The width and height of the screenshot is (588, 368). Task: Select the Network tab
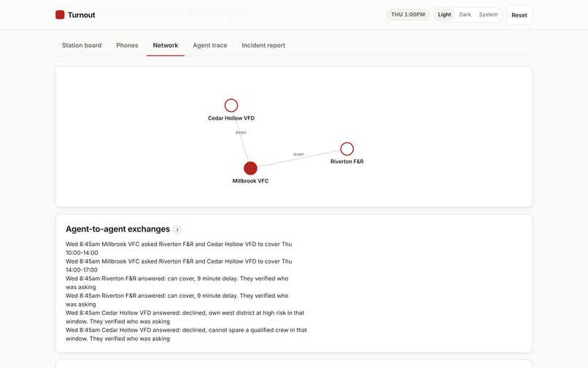coord(166,45)
